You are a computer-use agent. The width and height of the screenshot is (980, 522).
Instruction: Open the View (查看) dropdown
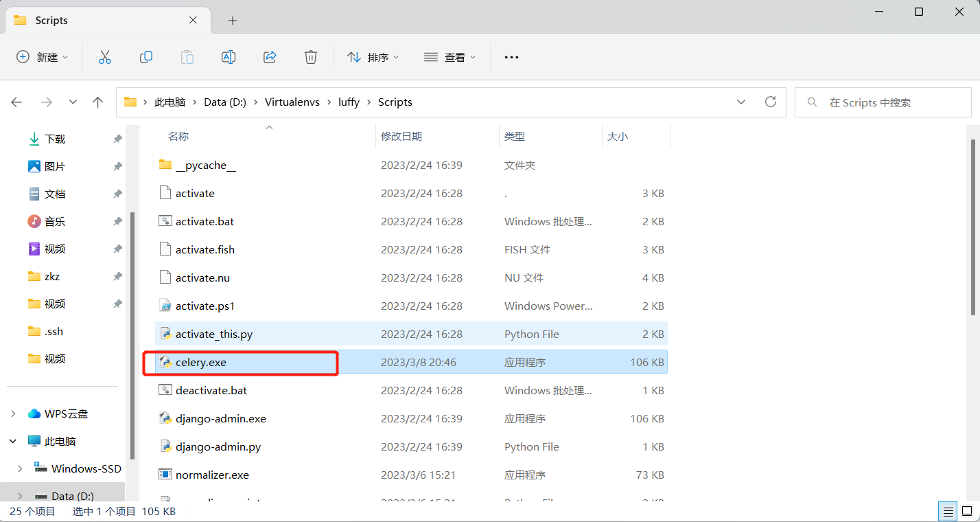(x=450, y=57)
